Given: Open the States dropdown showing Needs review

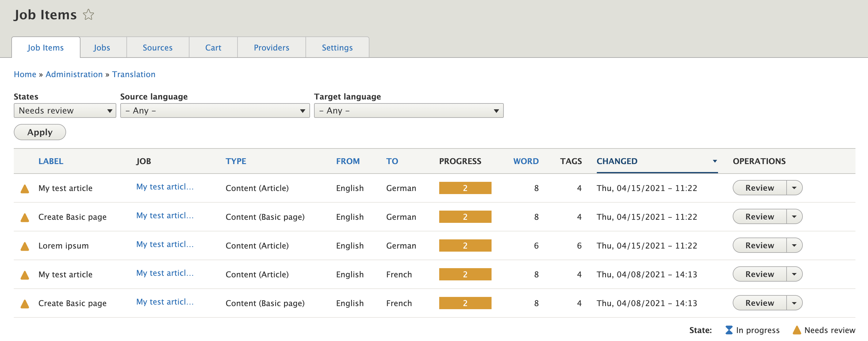Looking at the screenshot, I should coord(65,111).
